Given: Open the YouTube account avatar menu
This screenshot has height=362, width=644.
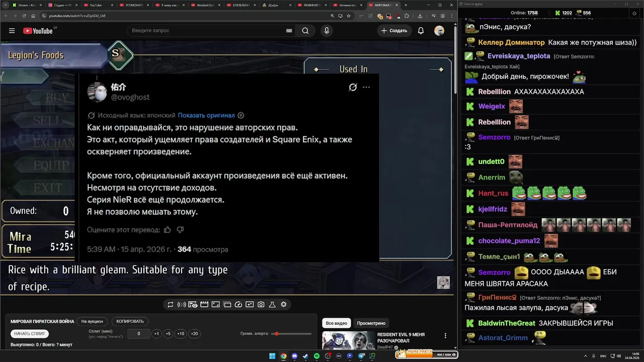Looking at the screenshot, I should [x=439, y=31].
